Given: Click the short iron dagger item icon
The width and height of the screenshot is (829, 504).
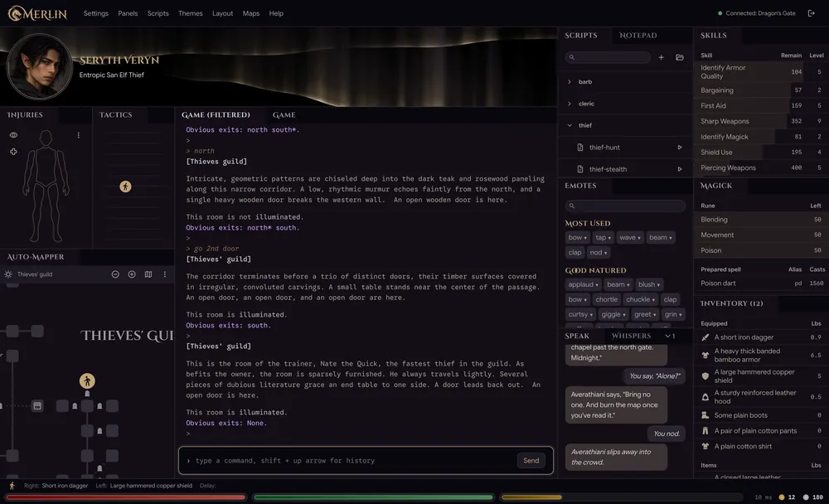Looking at the screenshot, I should pos(705,337).
